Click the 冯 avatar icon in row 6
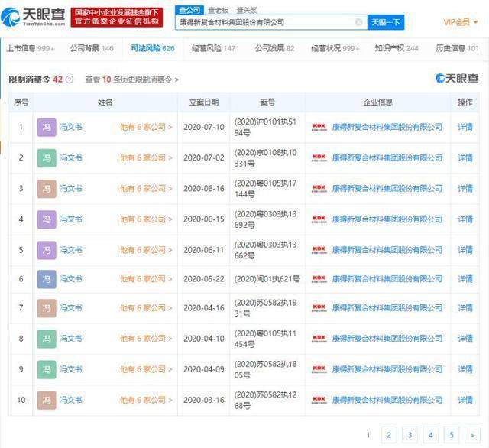This screenshot has height=448, width=489. click(47, 279)
